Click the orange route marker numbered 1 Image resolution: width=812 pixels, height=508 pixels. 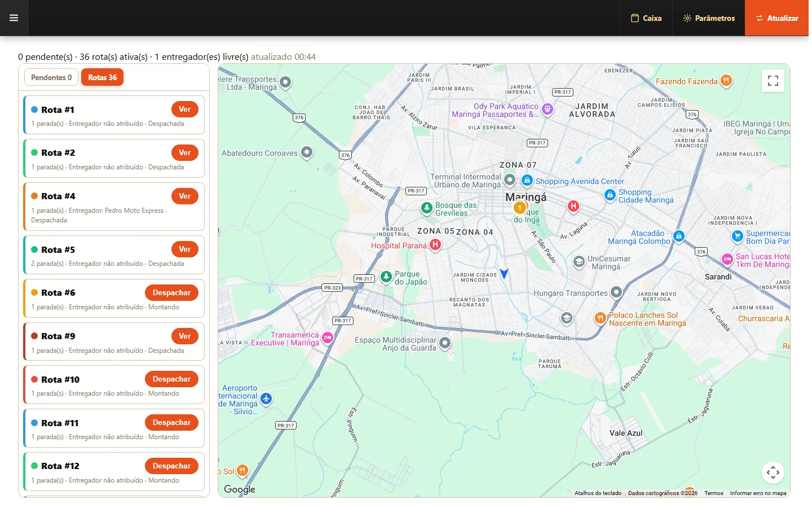[x=520, y=208]
